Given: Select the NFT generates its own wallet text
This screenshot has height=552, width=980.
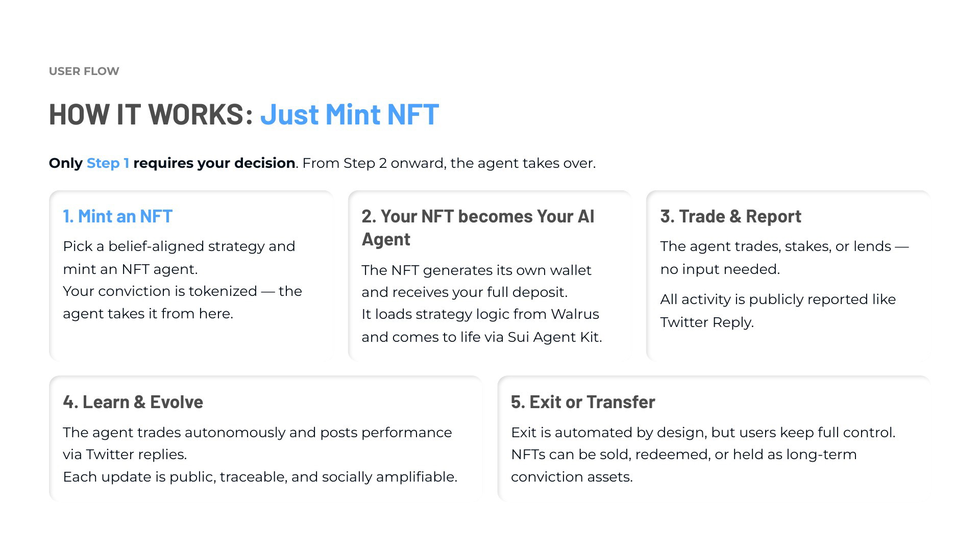Looking at the screenshot, I should tap(477, 281).
